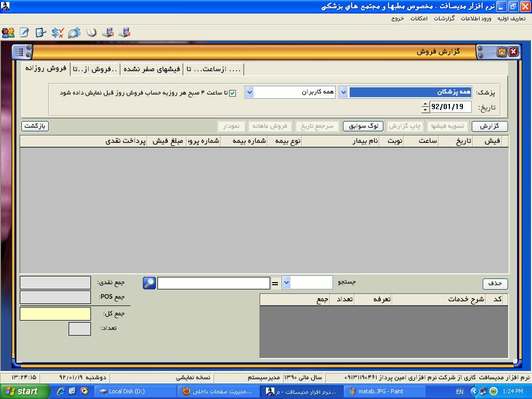Click the open book toolbar icon
532x399 pixels.
click(x=91, y=33)
